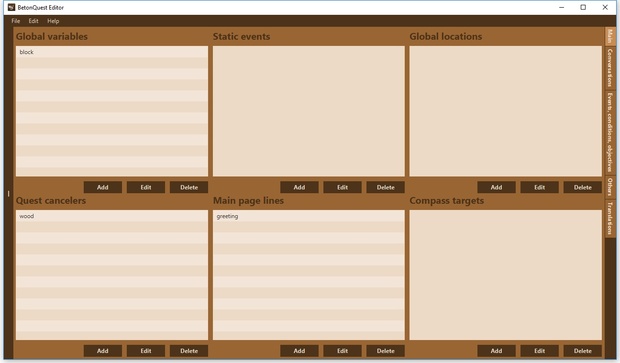
Task: Switch to the Translations vertical tab
Action: coord(610,218)
